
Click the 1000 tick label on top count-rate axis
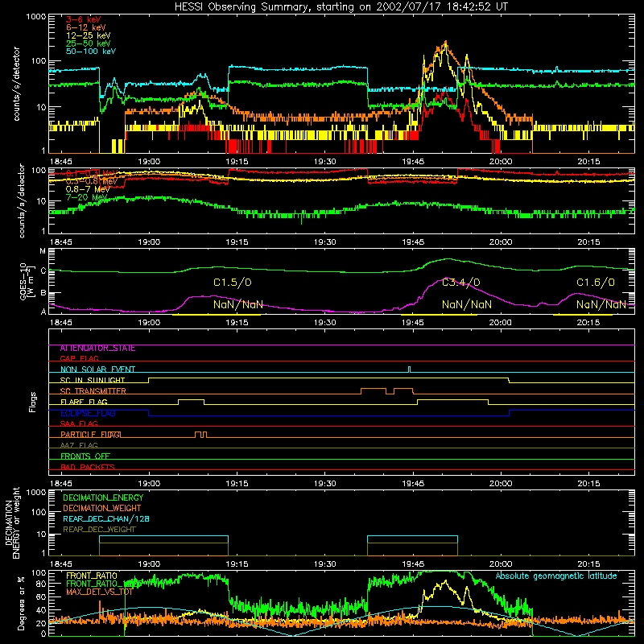tap(35, 17)
